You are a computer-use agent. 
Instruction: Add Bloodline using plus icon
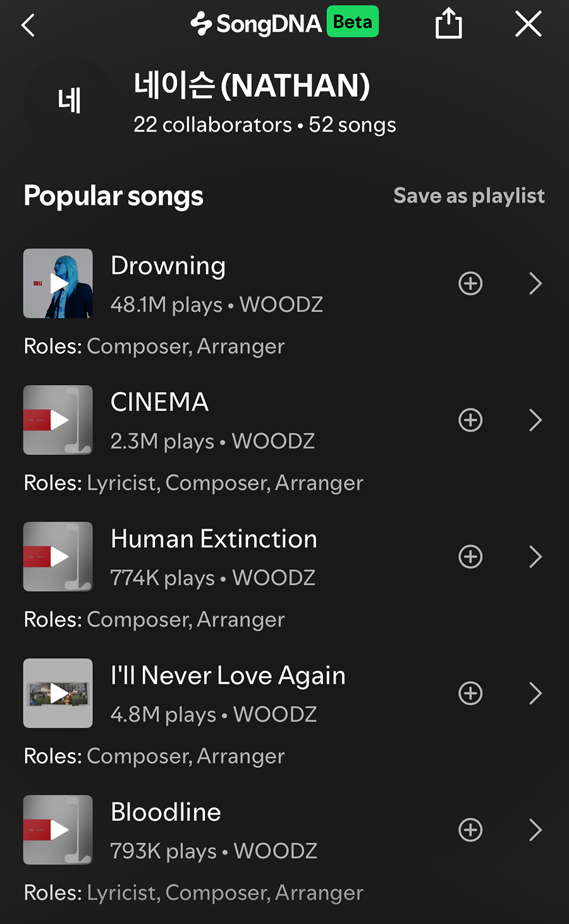470,830
